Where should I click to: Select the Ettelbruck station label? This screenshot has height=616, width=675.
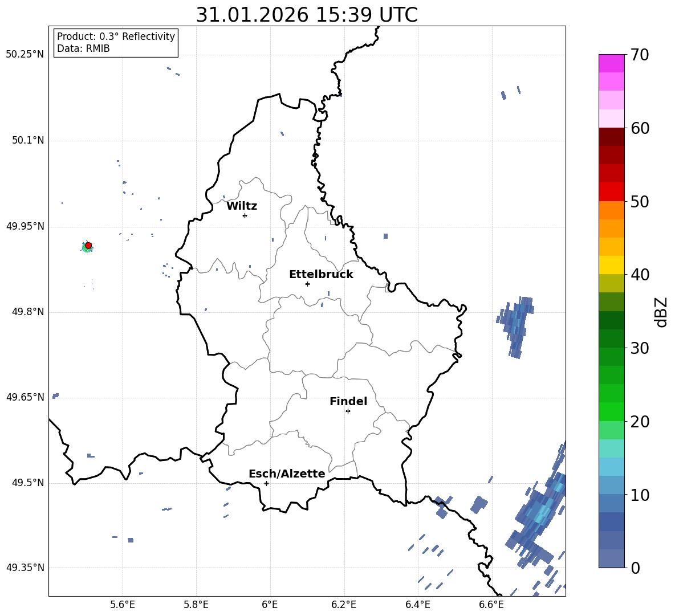coord(321,275)
